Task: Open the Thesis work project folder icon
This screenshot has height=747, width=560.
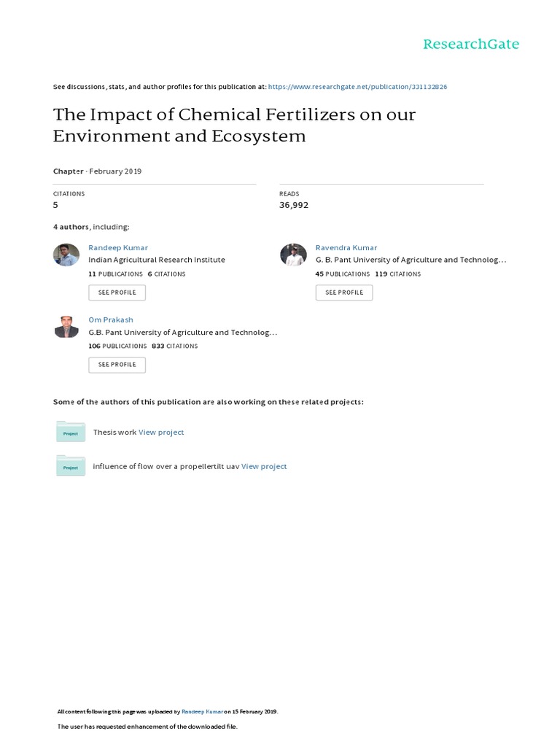Action: pos(71,432)
